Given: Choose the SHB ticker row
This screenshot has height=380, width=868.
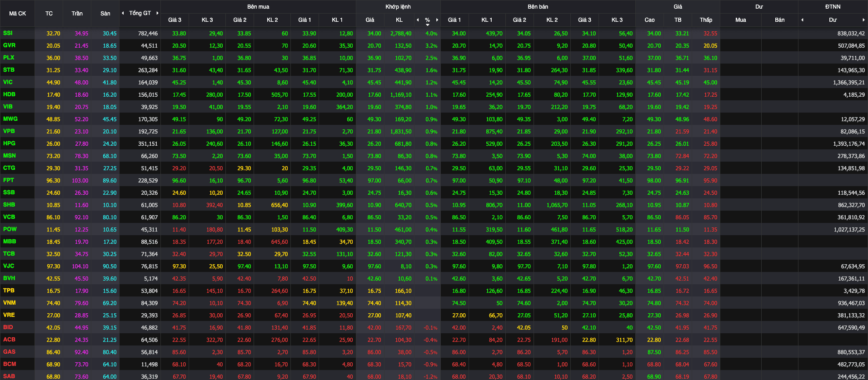Looking at the screenshot, I should (x=9, y=205).
